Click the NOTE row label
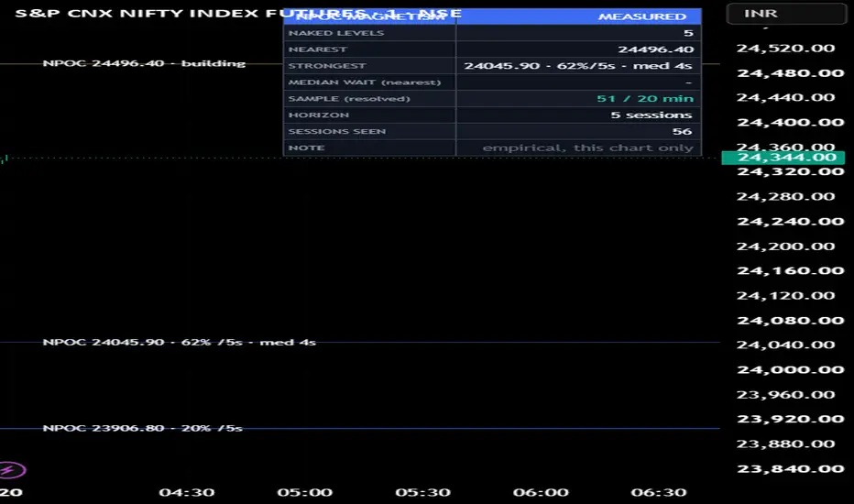This screenshot has height=504, width=854. tap(307, 148)
